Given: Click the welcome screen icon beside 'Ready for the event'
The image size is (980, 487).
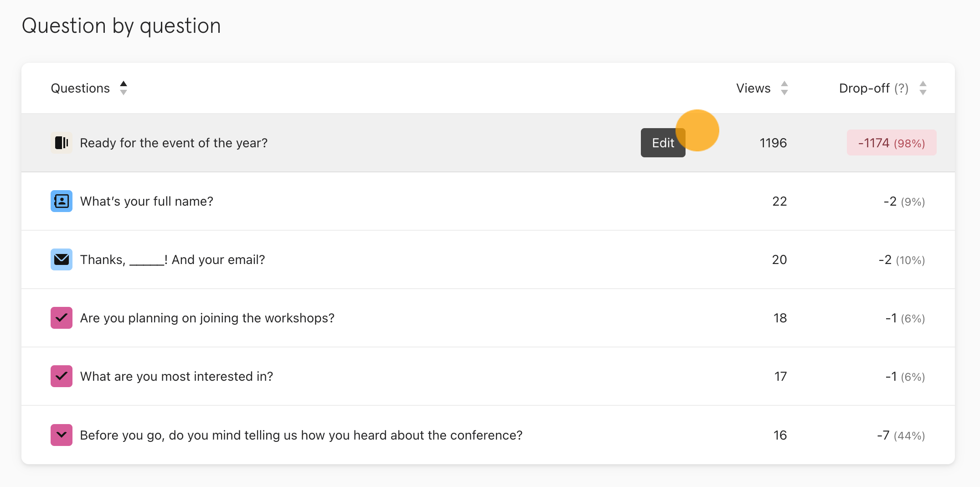Looking at the screenshot, I should point(62,143).
